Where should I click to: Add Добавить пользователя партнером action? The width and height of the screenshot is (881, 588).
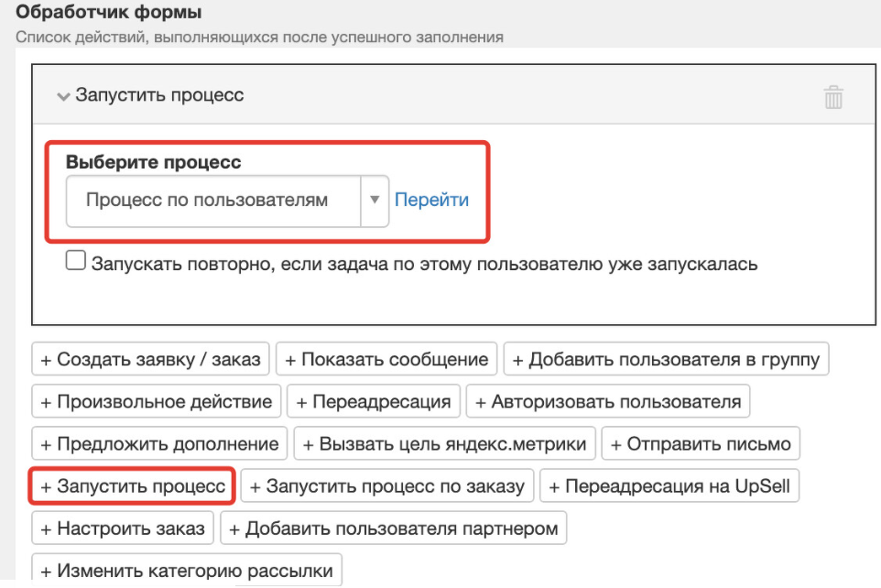[393, 528]
